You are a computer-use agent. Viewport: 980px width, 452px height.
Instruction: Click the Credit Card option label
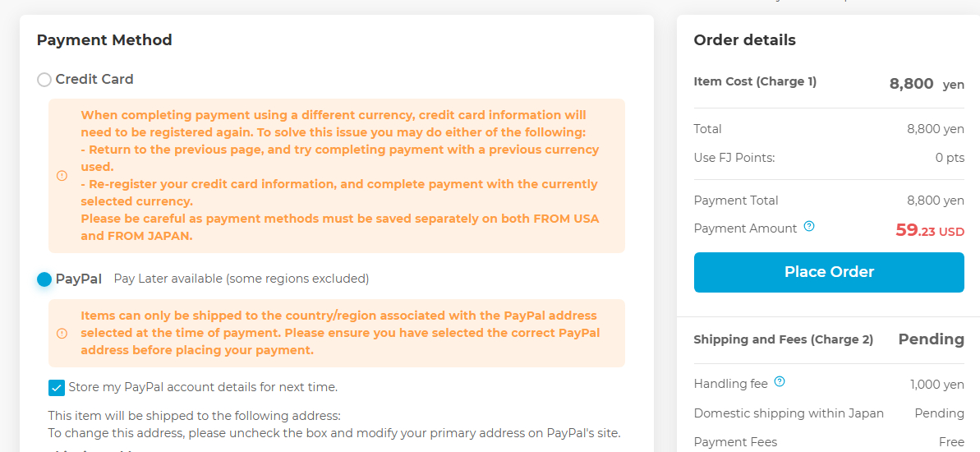pos(94,80)
